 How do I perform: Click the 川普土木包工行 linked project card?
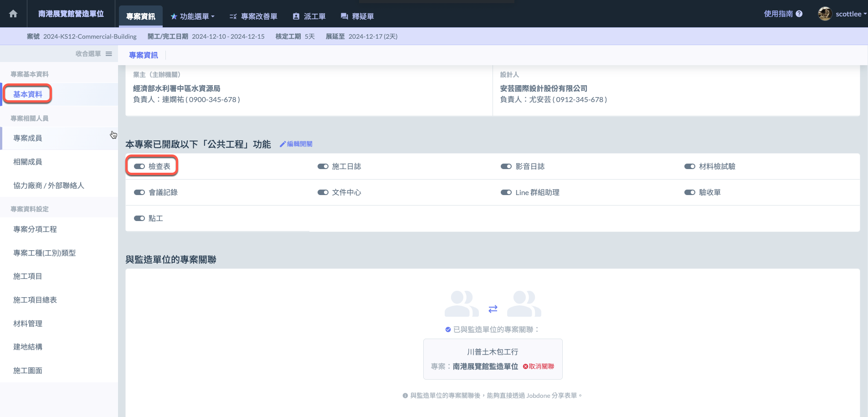[x=493, y=352]
